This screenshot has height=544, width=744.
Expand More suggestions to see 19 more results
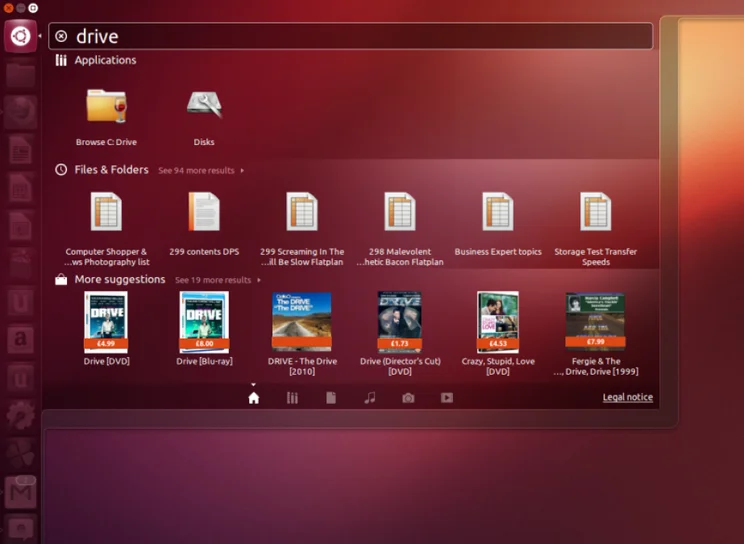point(215,281)
